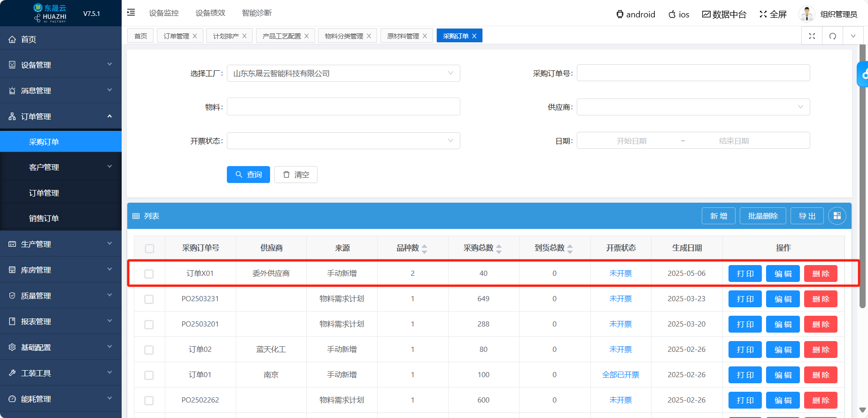The height and width of the screenshot is (418, 868).
Task: Print the 订单X01 purchase order
Action: click(745, 274)
